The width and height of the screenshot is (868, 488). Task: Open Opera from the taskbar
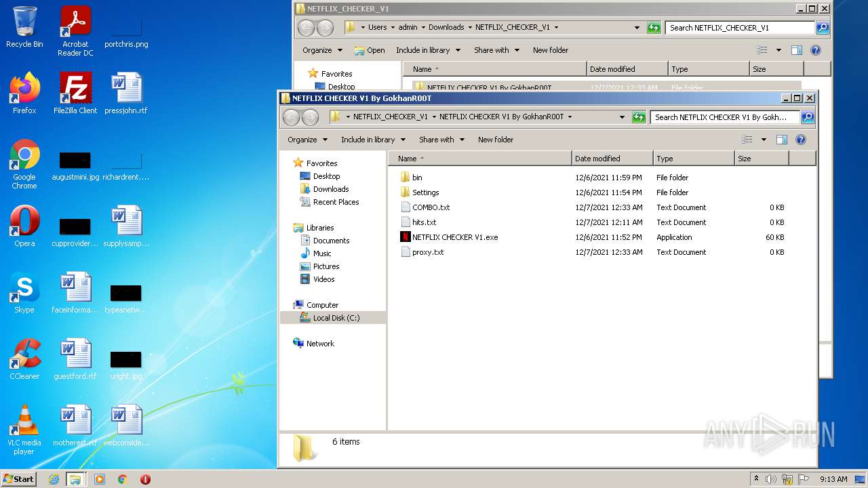145,479
